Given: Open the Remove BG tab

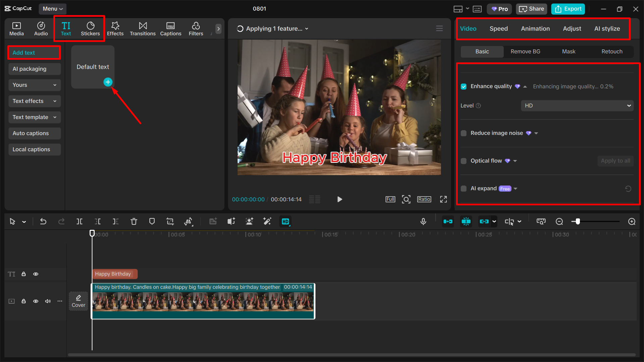Looking at the screenshot, I should [x=525, y=51].
